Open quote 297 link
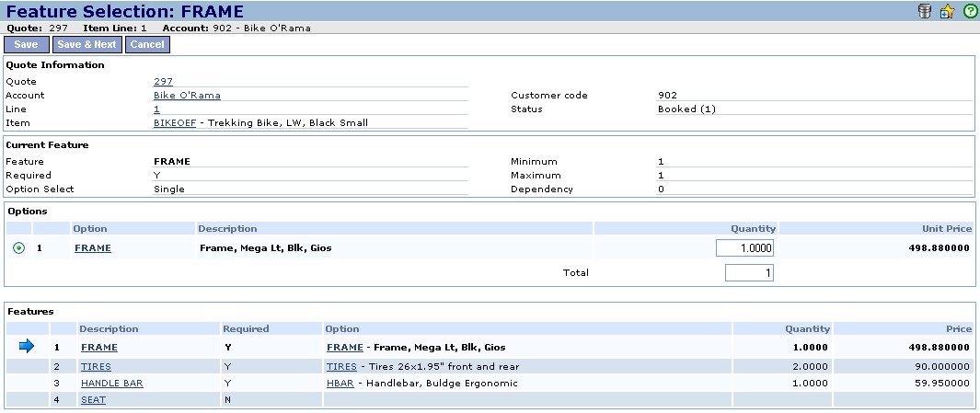The width and height of the screenshot is (980, 413). point(163,82)
